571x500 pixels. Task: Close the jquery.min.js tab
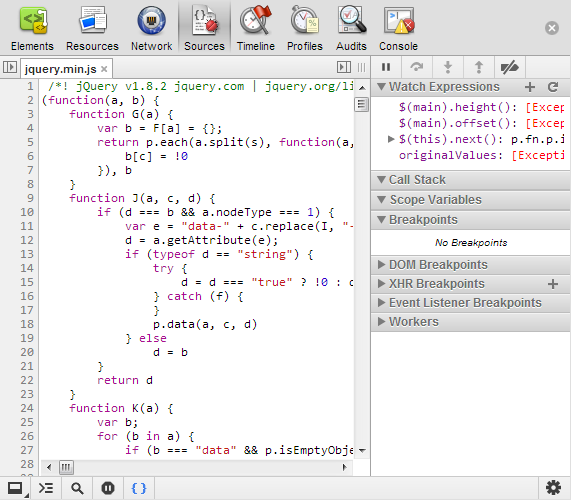coord(104,69)
